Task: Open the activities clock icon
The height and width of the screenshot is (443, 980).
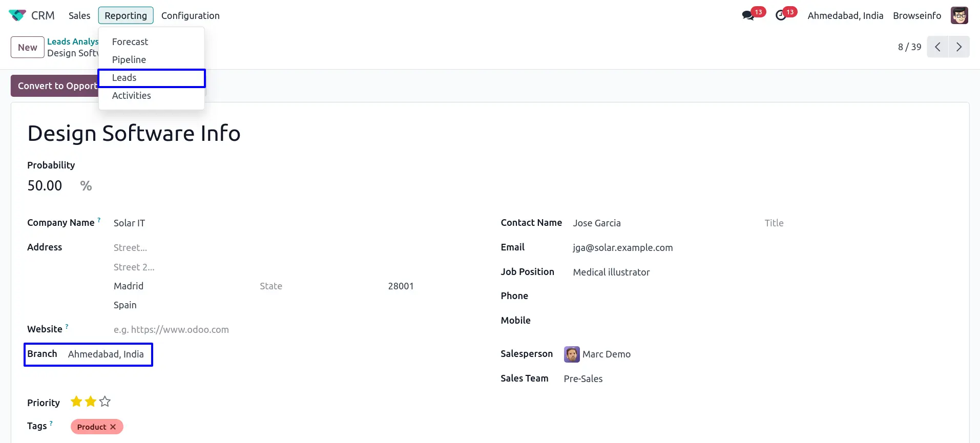Action: (x=781, y=15)
